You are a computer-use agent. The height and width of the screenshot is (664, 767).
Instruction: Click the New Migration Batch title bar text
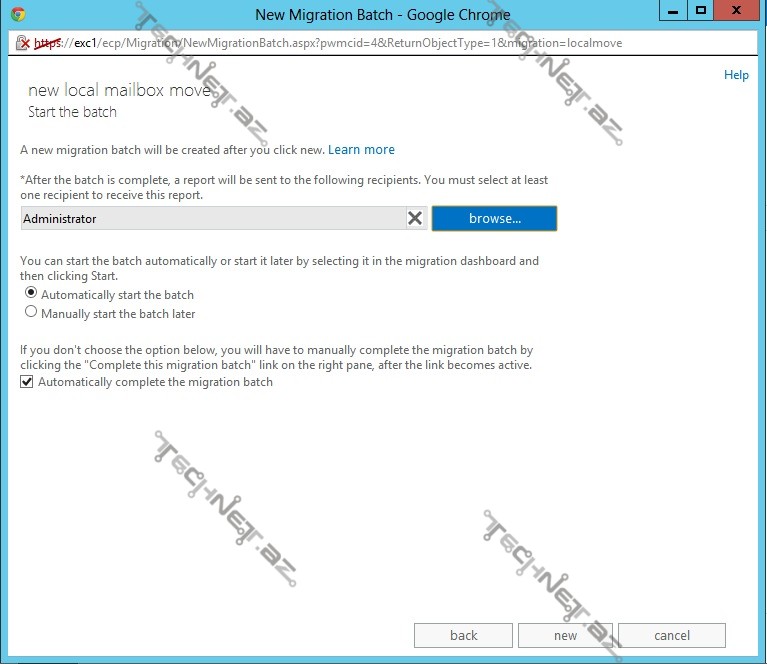coord(382,14)
